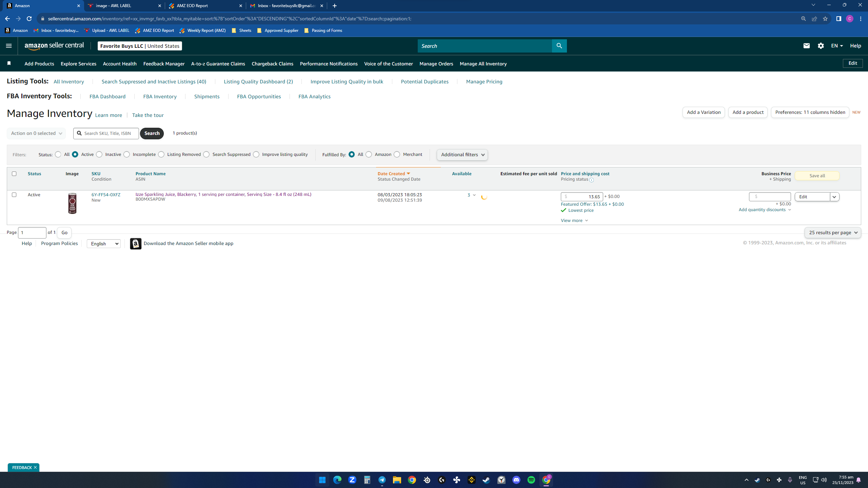Open the Edit button dropdown arrow for the row
Screen dimensions: 868x488
pyautogui.click(x=834, y=197)
